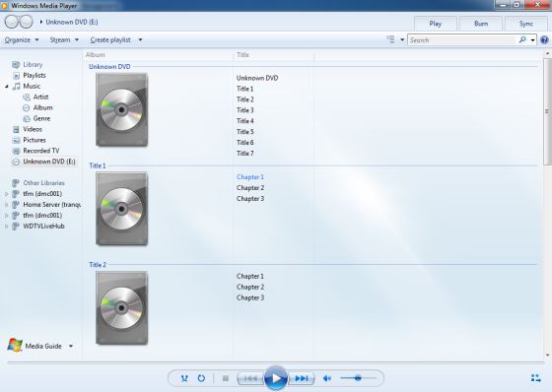Select Title 3 in the Unknown DVD list

[245, 110]
